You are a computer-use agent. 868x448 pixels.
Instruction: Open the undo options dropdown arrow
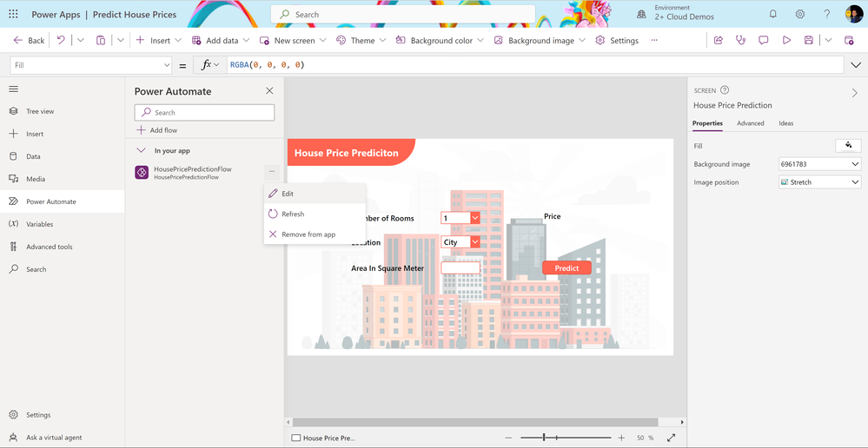click(x=80, y=41)
